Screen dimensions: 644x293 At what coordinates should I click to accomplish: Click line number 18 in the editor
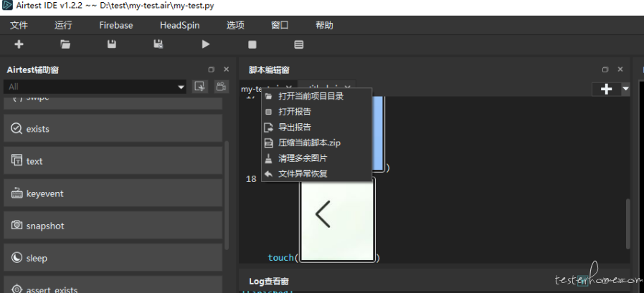[x=251, y=179]
